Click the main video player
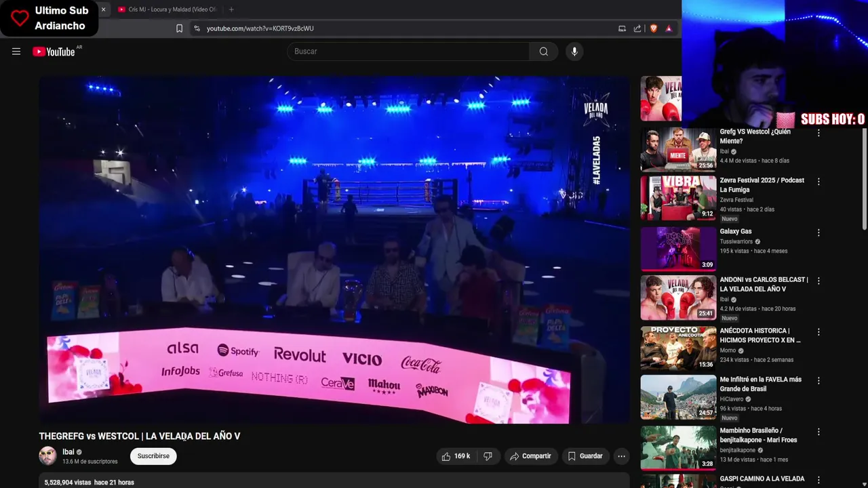868x488 pixels. tap(334, 249)
